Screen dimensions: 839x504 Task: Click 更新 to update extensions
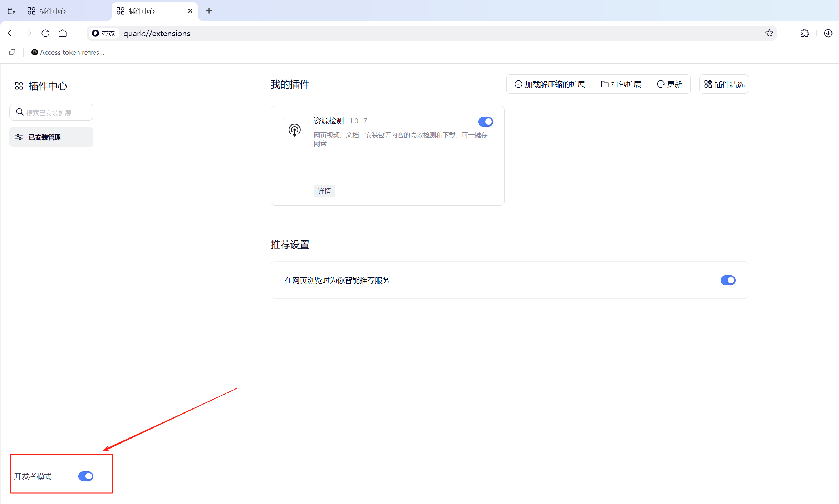coord(669,84)
